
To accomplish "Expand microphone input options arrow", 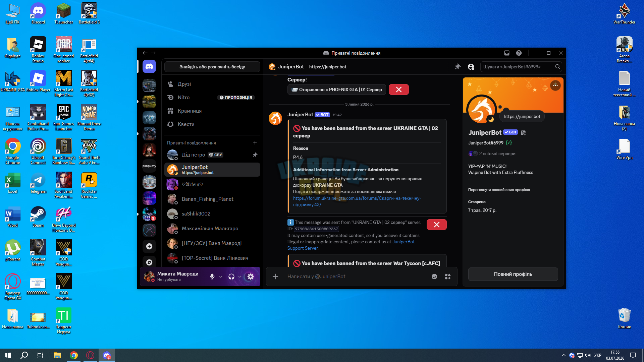I will pos(221,277).
